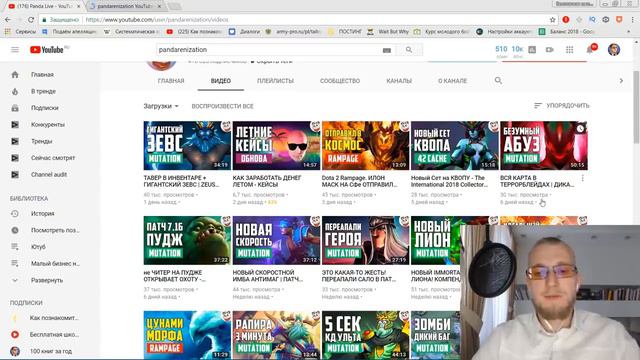The width and height of the screenshot is (640, 360).
Task: Search within channel magnifier icon
Action: click(498, 81)
